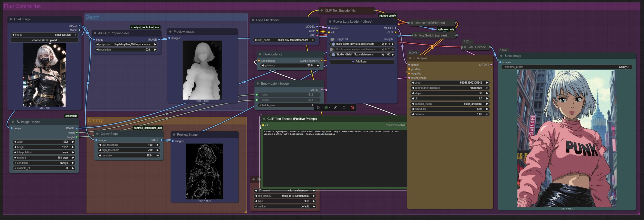Click the wrench icon on Image Resize title

point(18,122)
